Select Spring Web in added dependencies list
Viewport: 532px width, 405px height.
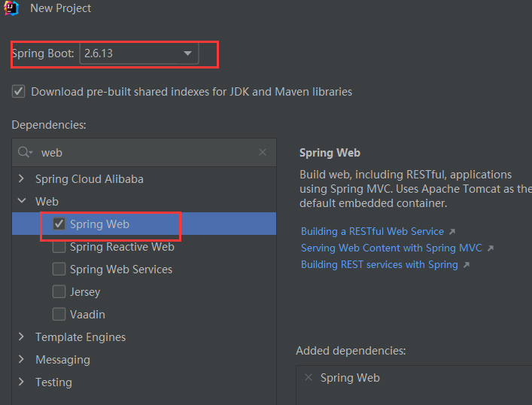(350, 377)
